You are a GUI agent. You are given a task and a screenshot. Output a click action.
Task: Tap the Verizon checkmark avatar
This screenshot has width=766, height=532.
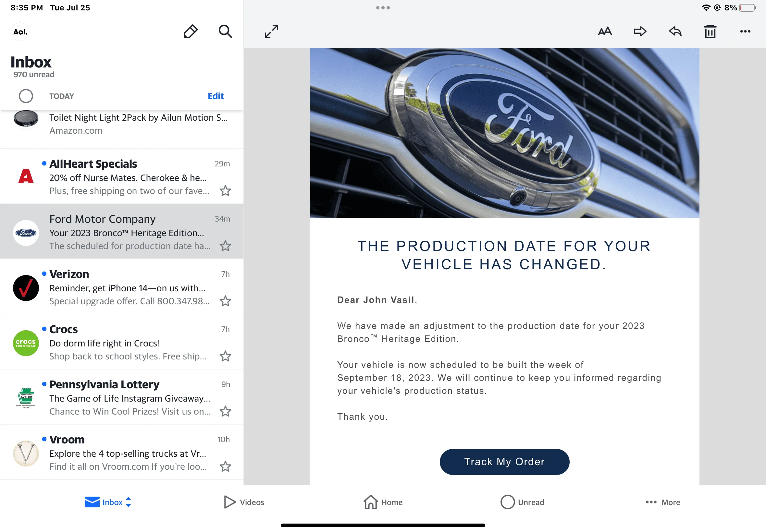pos(26,288)
